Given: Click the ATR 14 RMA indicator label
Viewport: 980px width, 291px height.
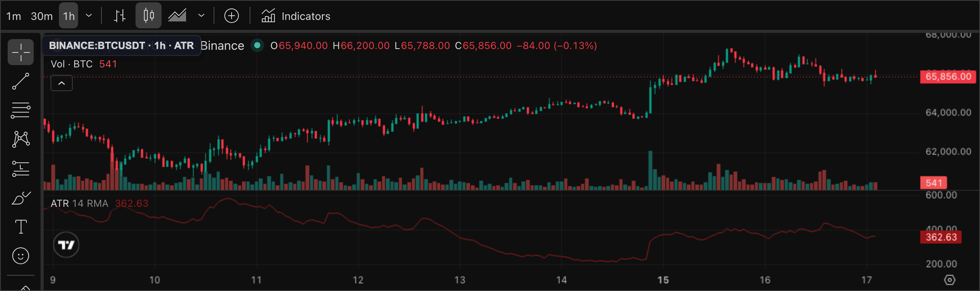Looking at the screenshot, I should [x=80, y=203].
